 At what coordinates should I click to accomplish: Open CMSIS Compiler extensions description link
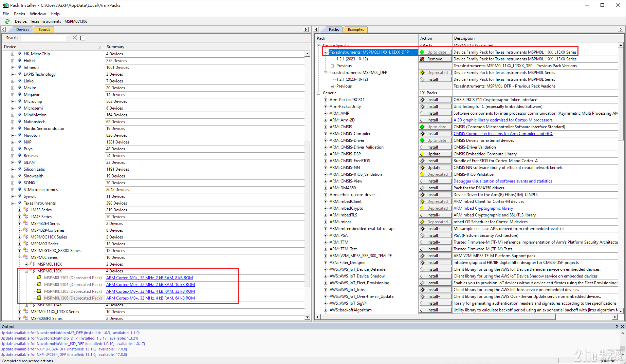(x=503, y=134)
